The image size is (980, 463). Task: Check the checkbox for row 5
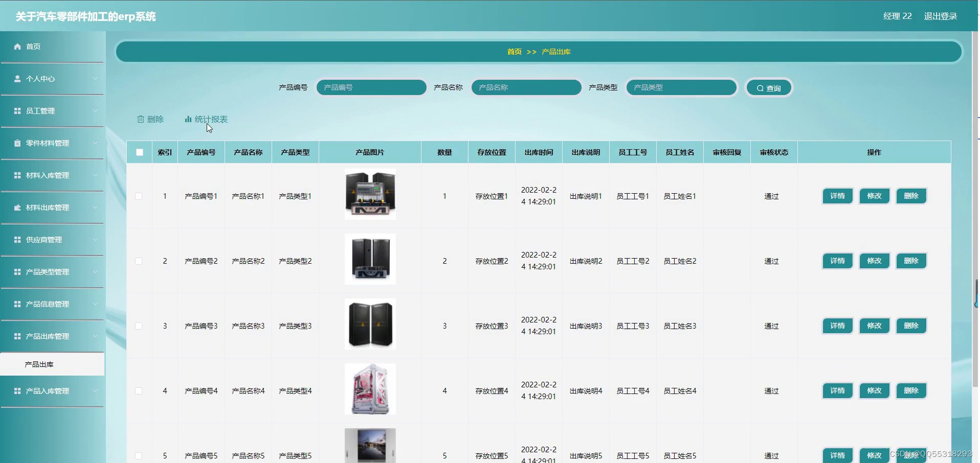click(x=139, y=456)
